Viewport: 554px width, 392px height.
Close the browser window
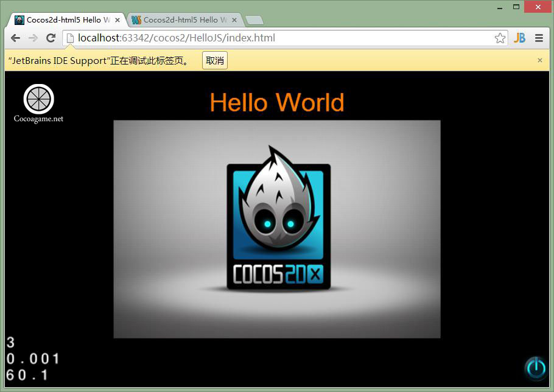point(538,7)
